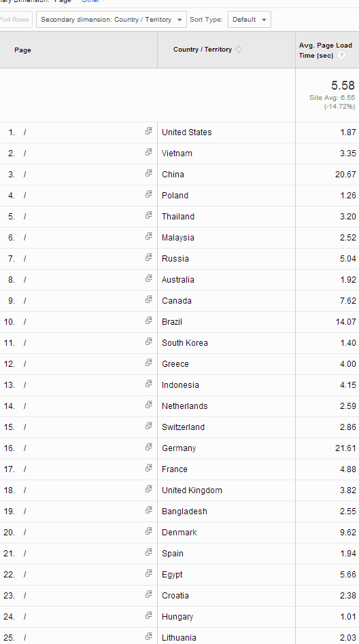The height and width of the screenshot is (644, 359).
Task: Click page link in United Kingdom row
Action: tap(24, 490)
